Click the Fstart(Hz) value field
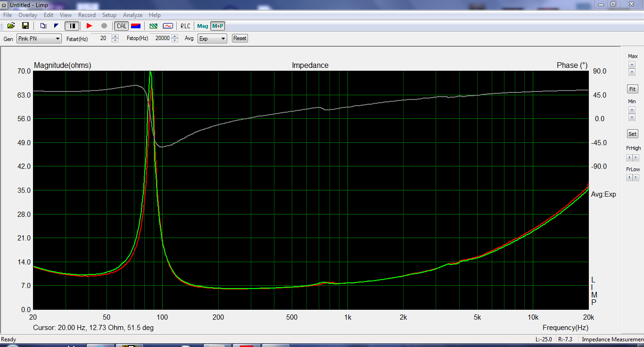The height and width of the screenshot is (347, 644). [101, 39]
